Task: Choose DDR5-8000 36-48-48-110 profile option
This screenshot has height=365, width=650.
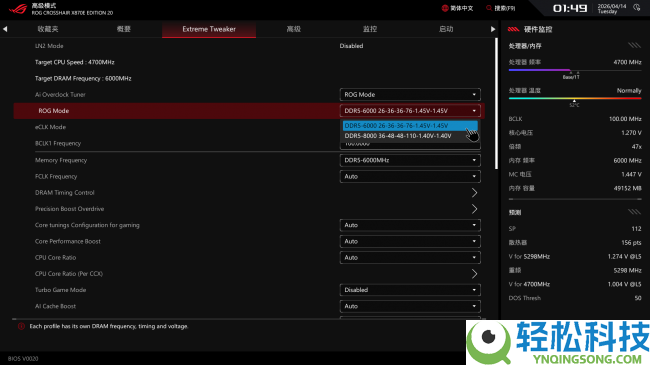Action: pyautogui.click(x=410, y=136)
